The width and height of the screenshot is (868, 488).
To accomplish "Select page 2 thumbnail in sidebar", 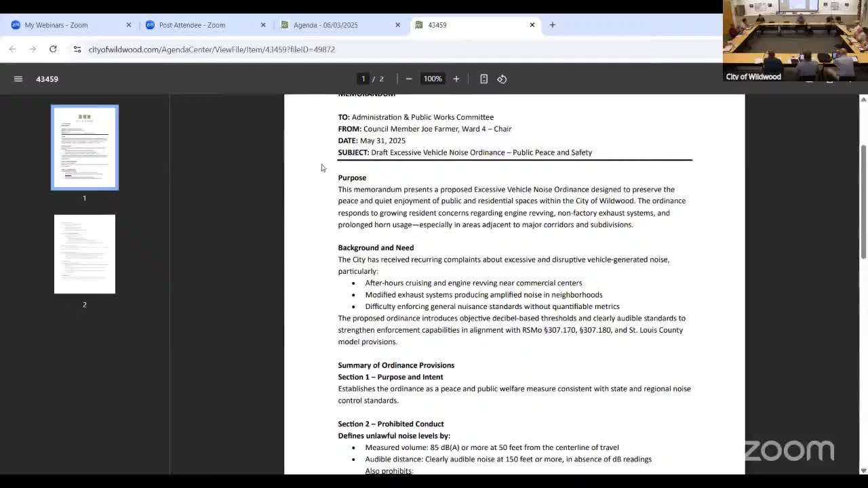I will tap(85, 254).
